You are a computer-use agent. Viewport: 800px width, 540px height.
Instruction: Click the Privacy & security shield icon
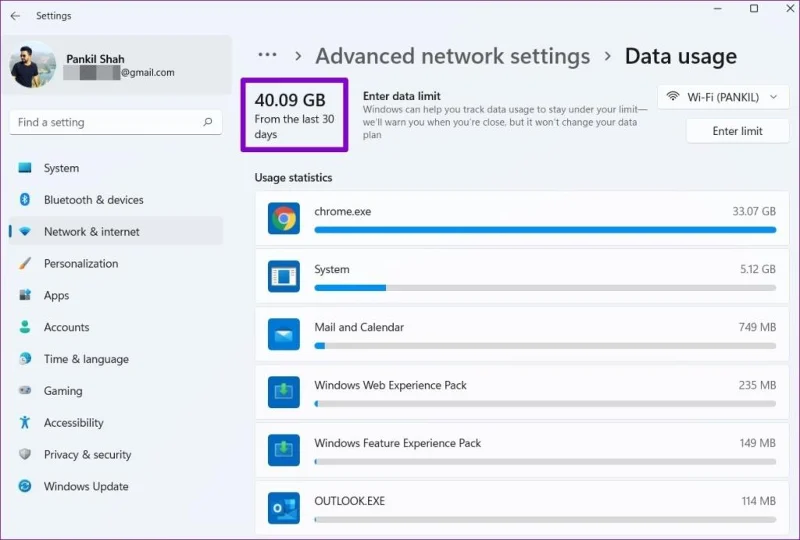25,454
